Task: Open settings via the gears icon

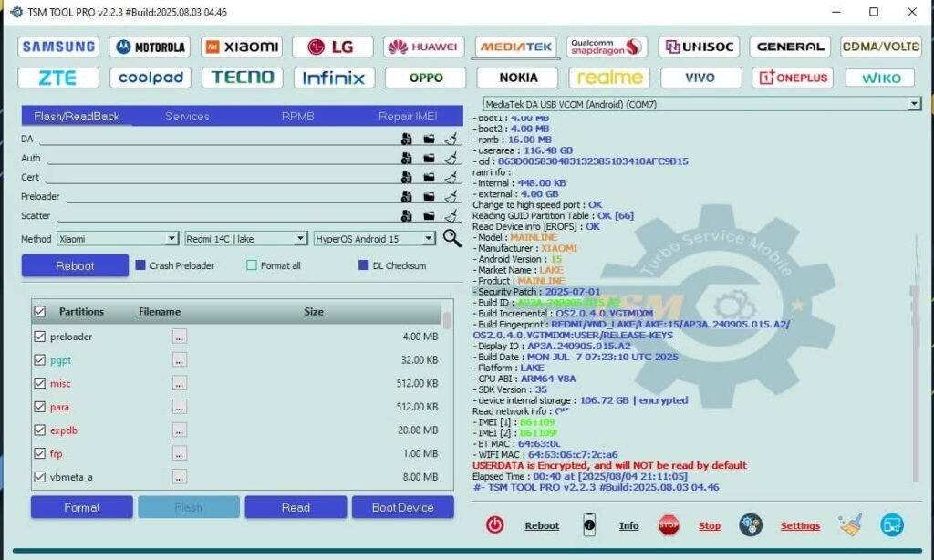Action: [750, 525]
